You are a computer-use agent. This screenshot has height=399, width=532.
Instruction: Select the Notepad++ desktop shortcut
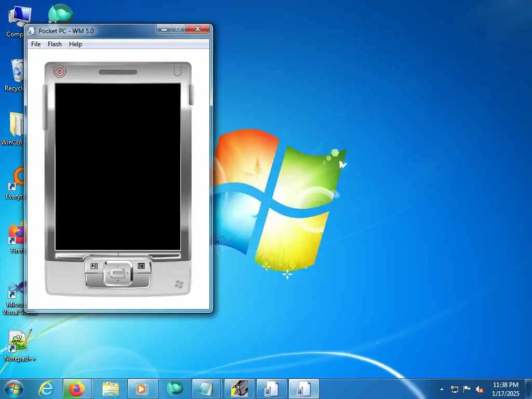[19, 345]
